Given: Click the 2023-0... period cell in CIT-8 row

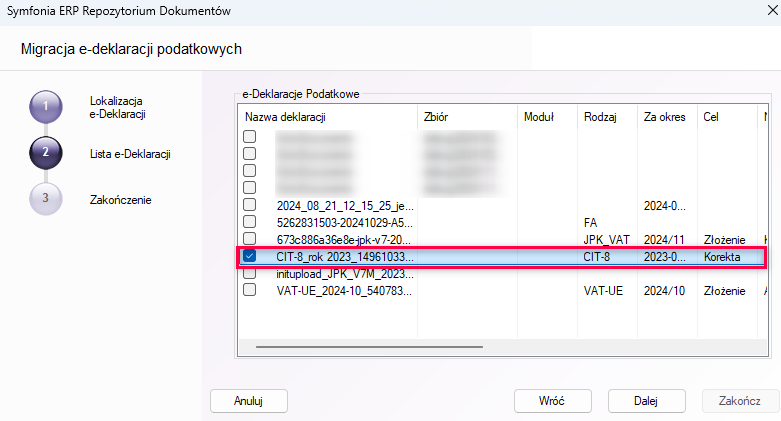Looking at the screenshot, I should pyautogui.click(x=664, y=257).
